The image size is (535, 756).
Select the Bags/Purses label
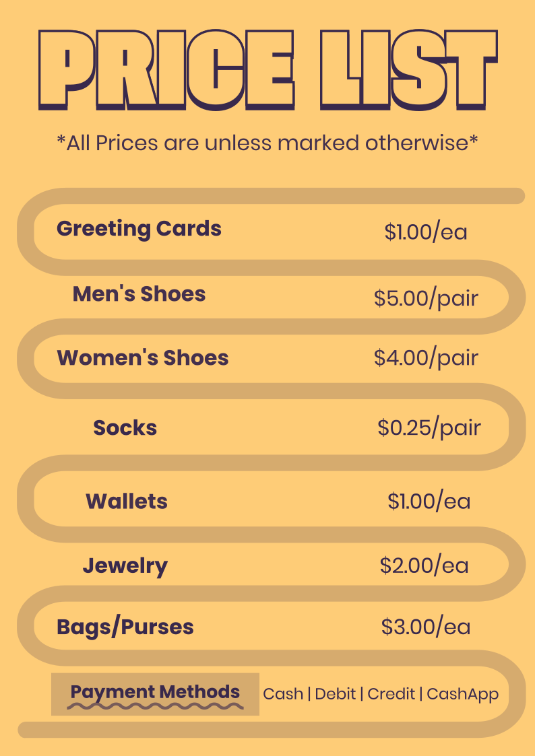click(125, 627)
